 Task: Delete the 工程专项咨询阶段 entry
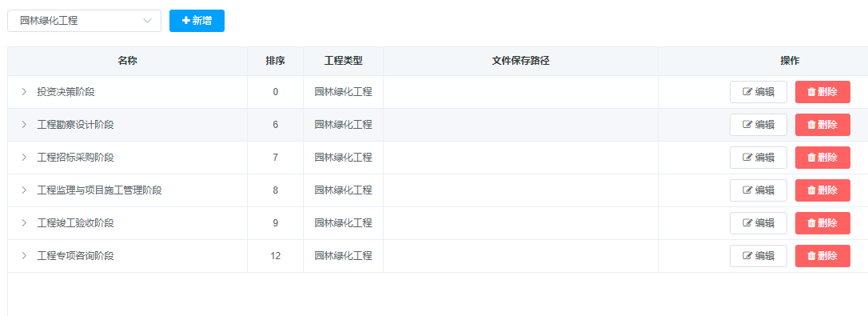[822, 255]
